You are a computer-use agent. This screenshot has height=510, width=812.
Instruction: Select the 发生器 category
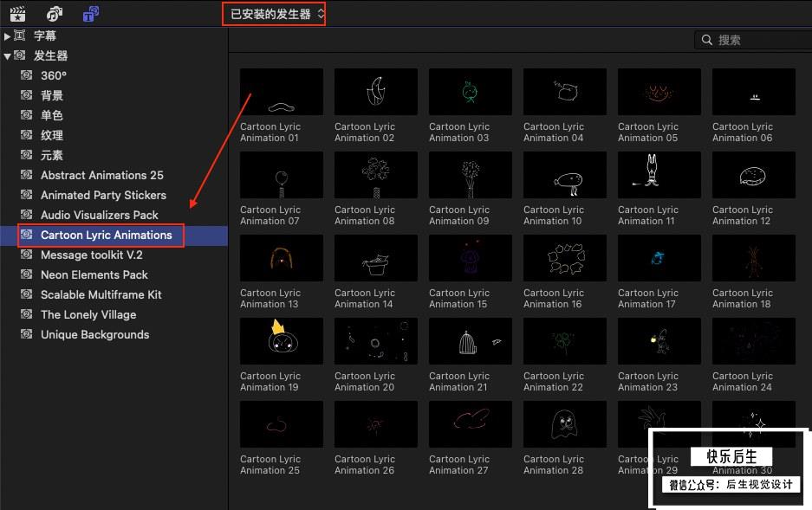pyautogui.click(x=51, y=55)
